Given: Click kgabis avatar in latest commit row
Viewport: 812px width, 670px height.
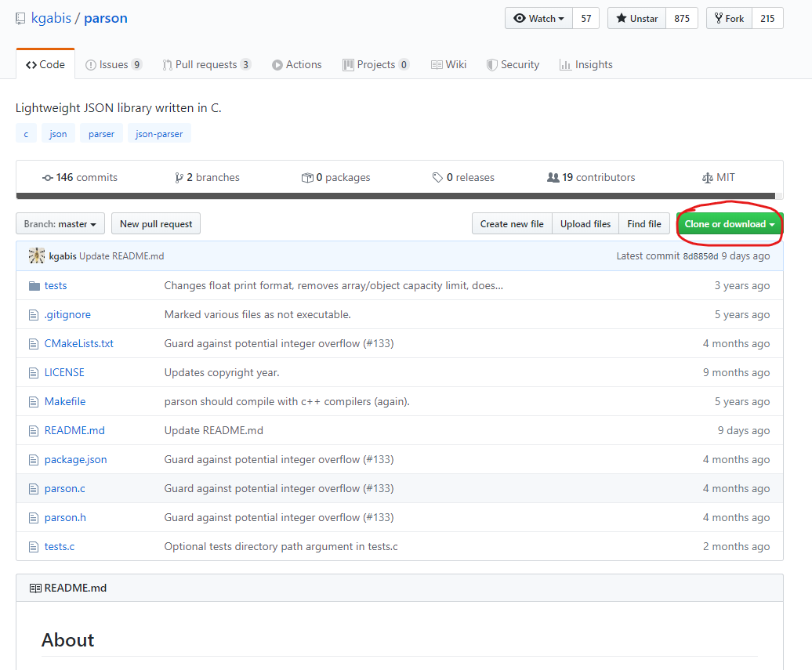Looking at the screenshot, I should [37, 255].
